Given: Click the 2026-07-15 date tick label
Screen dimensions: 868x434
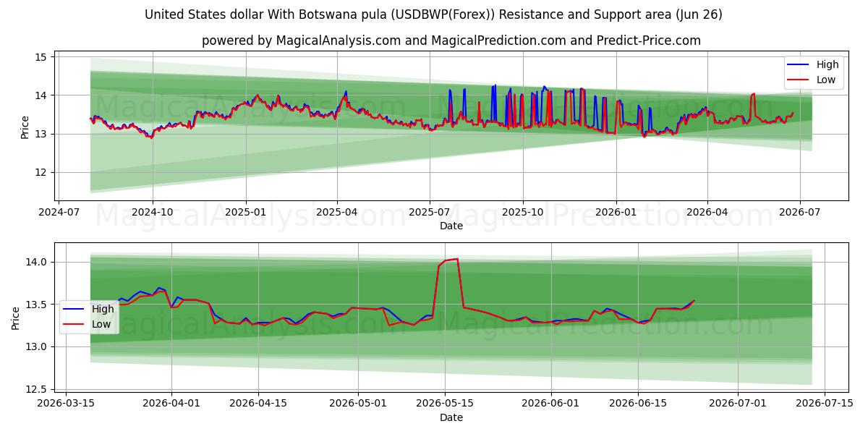Looking at the screenshot, I should tap(824, 404).
